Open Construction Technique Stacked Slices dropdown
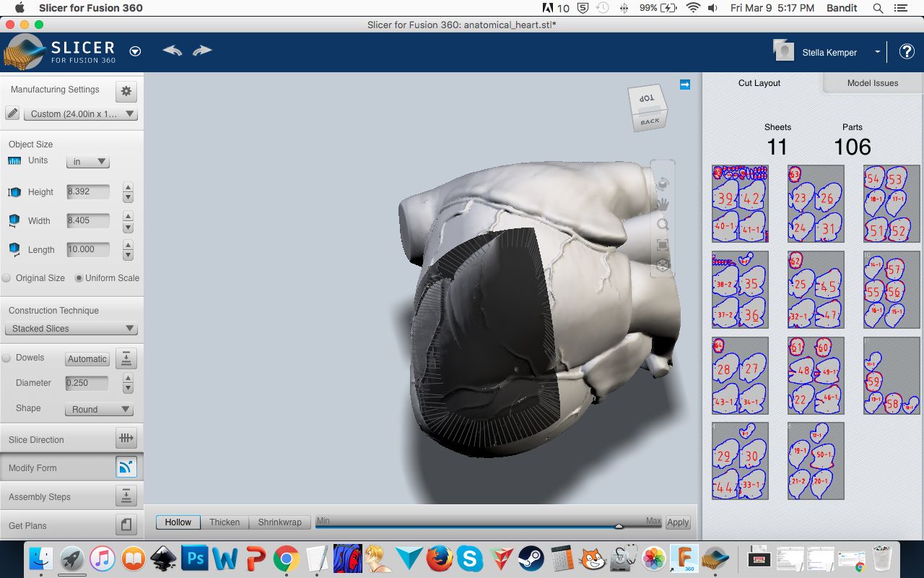The width and height of the screenshot is (924, 578). [x=71, y=329]
